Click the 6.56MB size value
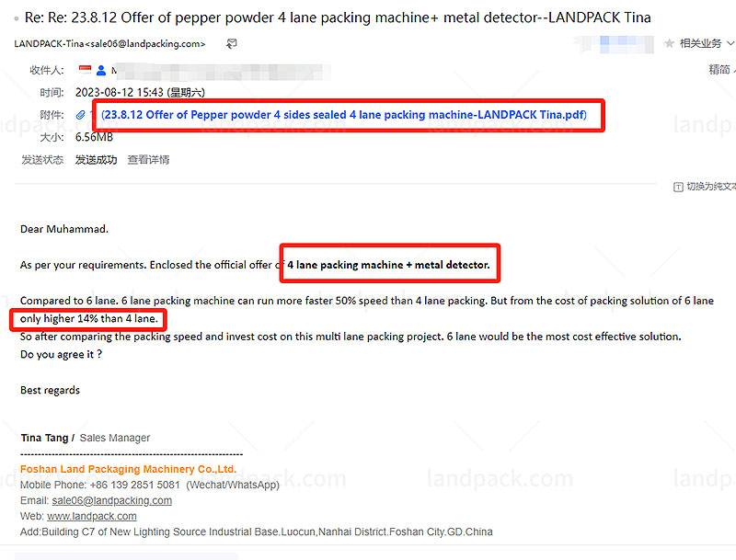The width and height of the screenshot is (736, 560). coord(94,137)
